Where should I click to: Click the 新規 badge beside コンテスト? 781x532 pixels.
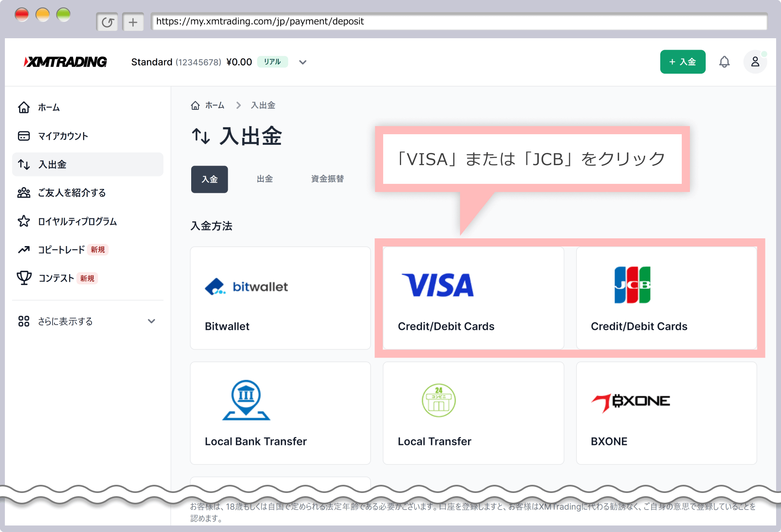87,278
